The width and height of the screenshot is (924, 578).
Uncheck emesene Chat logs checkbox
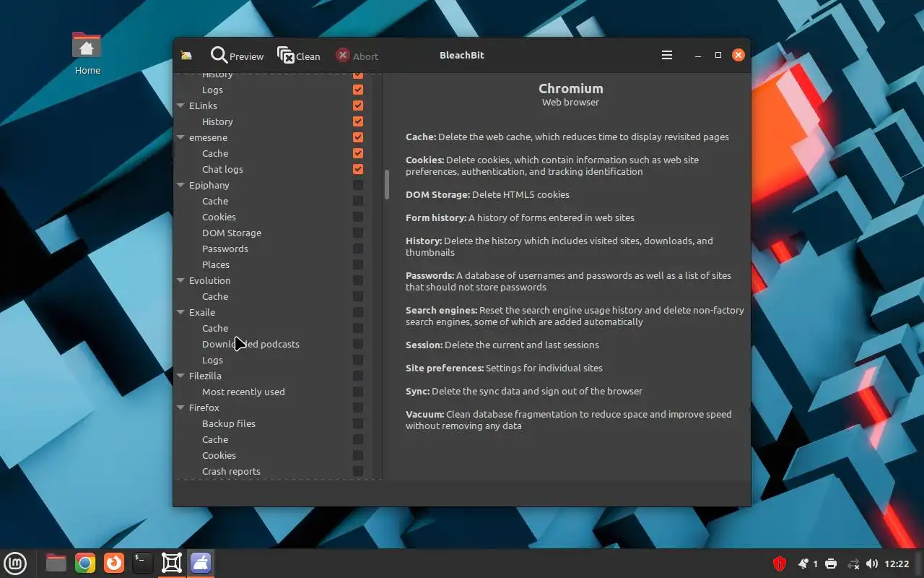pos(358,169)
